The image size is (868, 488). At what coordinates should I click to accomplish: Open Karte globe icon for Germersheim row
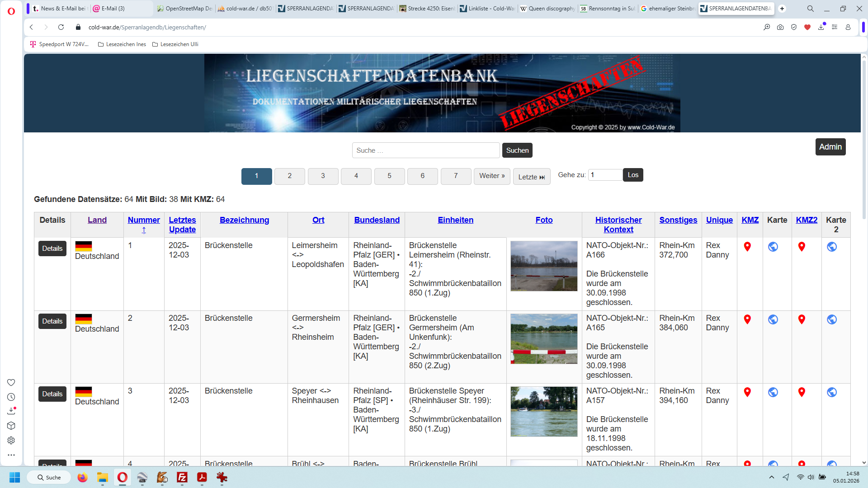(x=773, y=319)
